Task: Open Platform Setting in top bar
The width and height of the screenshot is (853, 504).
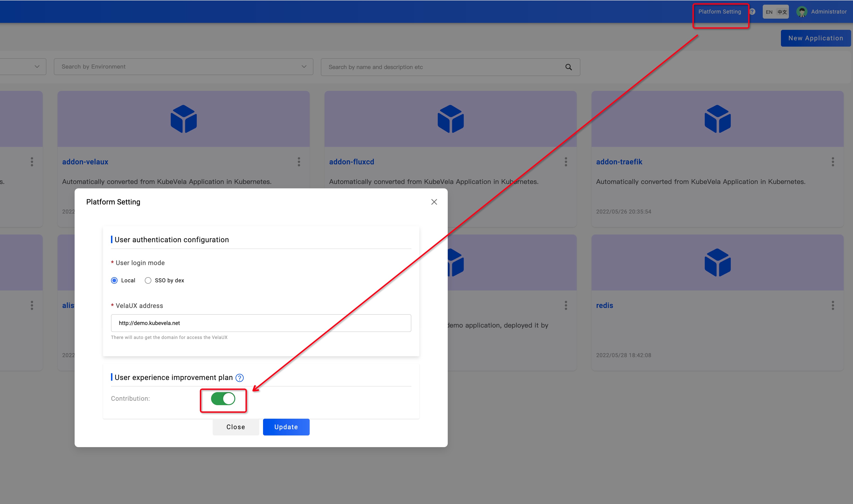Action: click(x=719, y=12)
